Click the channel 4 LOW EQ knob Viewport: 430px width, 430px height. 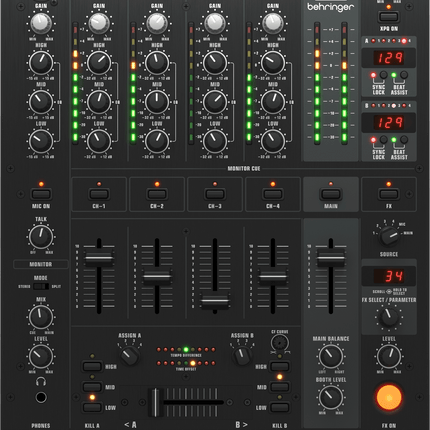click(273, 141)
